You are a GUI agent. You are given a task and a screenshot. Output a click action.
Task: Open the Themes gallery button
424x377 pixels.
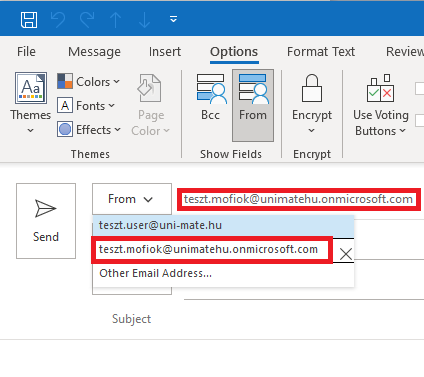tap(31, 103)
